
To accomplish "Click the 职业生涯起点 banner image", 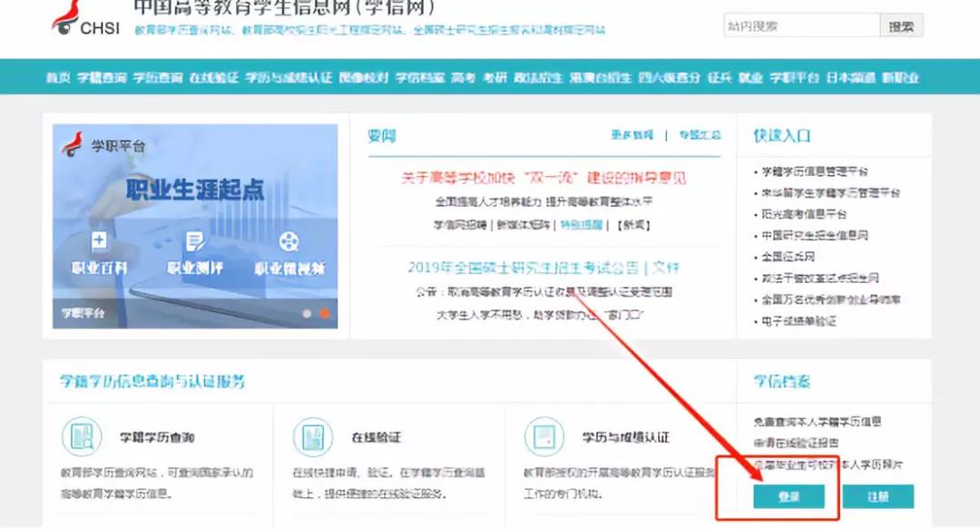I will pos(195,226).
